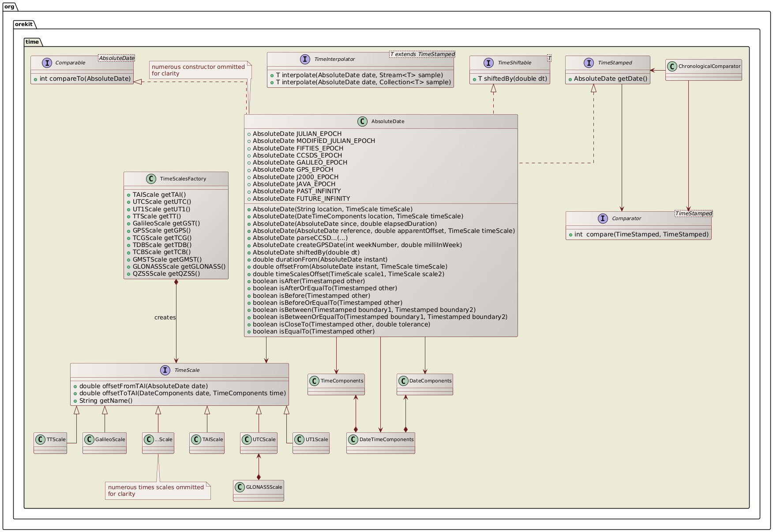Click the org package tab
This screenshot has height=532, width=773.
[x=9, y=7]
